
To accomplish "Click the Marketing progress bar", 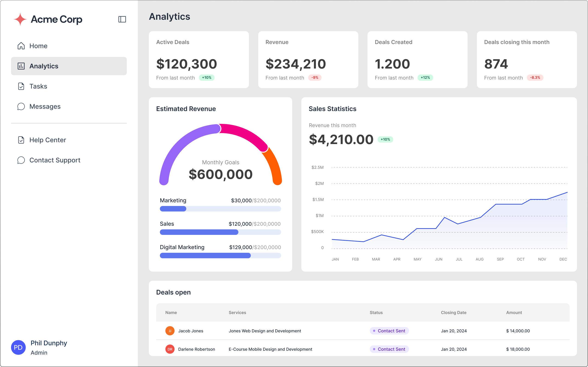I will click(x=220, y=209).
